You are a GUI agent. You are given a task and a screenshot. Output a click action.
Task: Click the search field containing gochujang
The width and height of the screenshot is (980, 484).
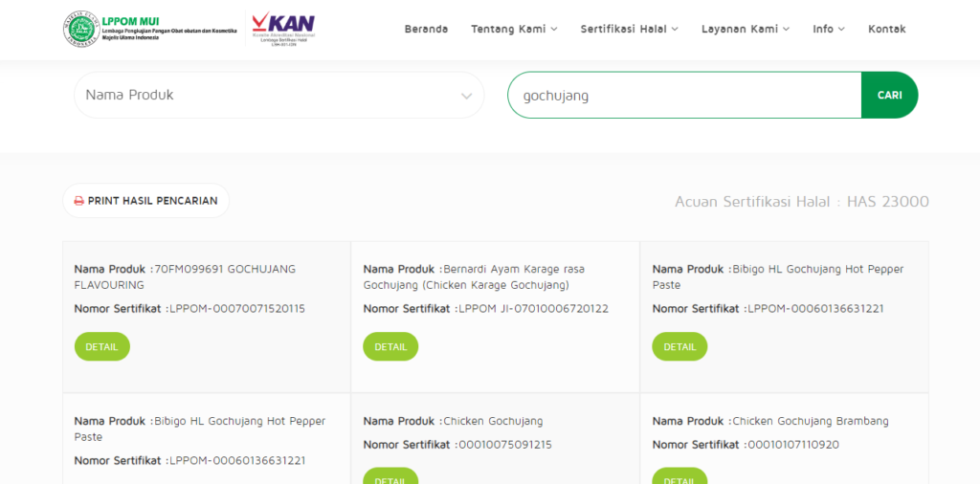point(684,95)
